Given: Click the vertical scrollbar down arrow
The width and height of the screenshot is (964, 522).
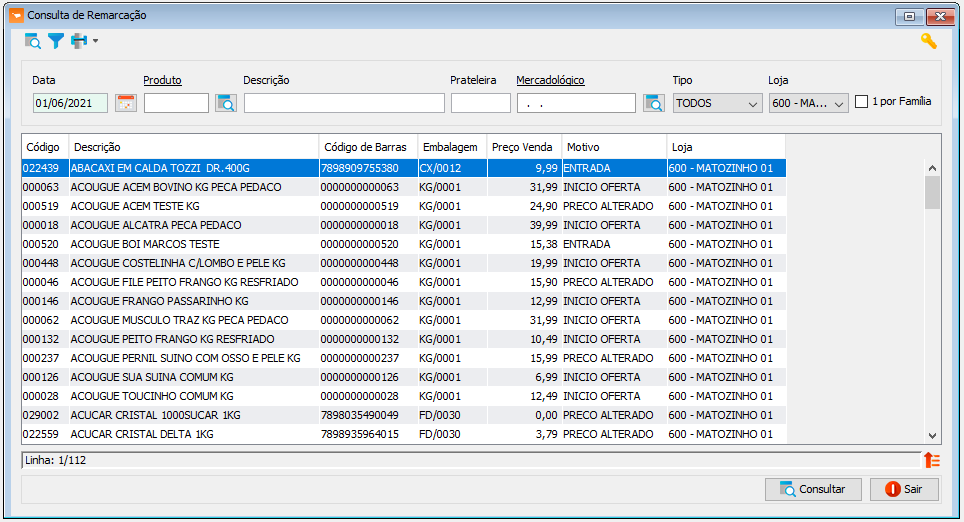Looking at the screenshot, I should pos(932,435).
